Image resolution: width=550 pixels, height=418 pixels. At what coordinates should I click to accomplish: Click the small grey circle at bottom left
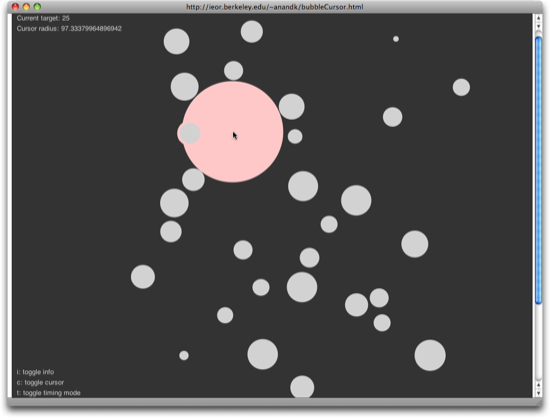184,355
